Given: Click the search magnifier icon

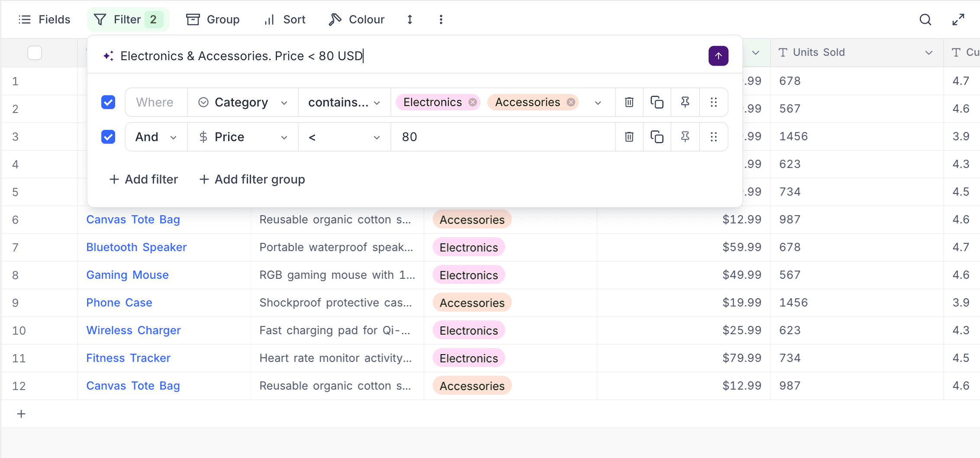Looking at the screenshot, I should [x=925, y=19].
